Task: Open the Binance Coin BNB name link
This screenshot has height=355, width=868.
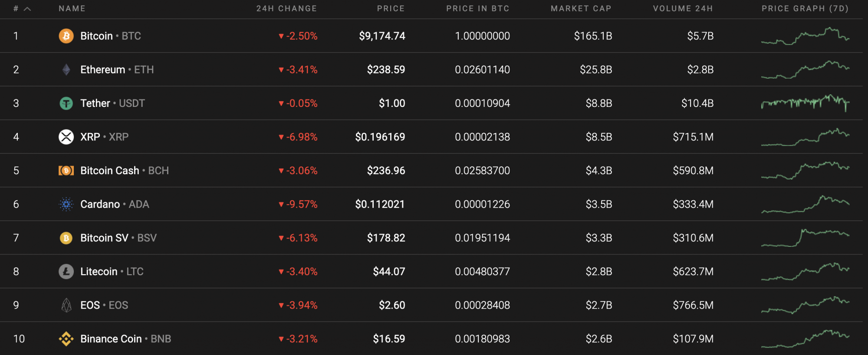Action: click(125, 339)
